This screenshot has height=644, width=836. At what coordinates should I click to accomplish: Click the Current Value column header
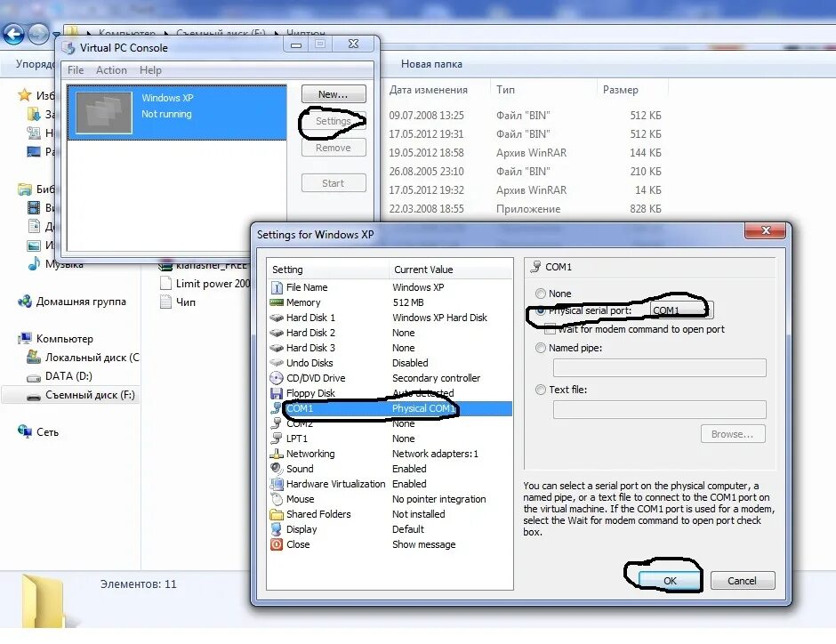click(450, 270)
